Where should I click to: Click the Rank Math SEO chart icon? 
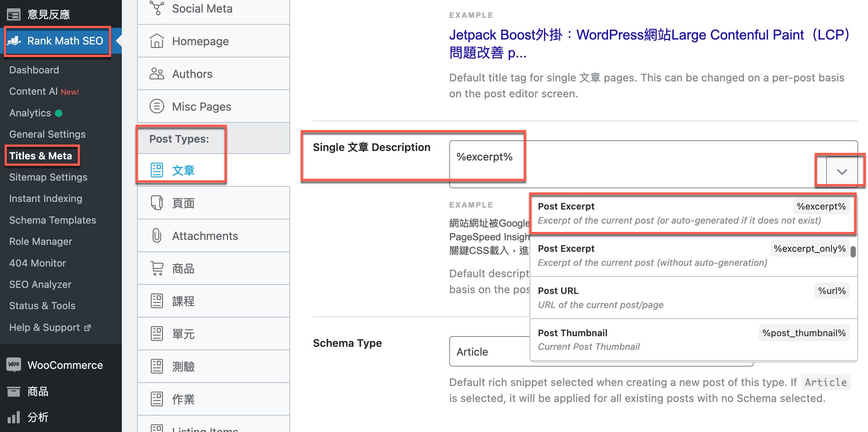point(14,40)
